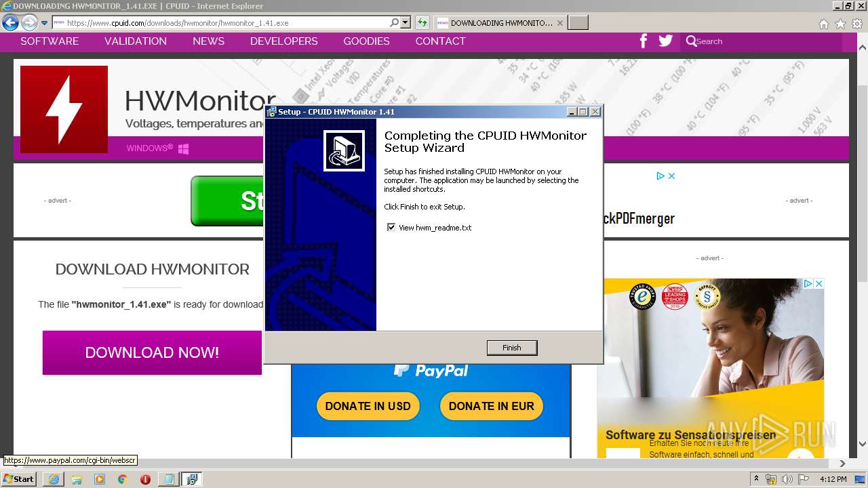This screenshot has width=868, height=488.
Task: Open Opera browser from the taskbar
Action: (x=145, y=479)
